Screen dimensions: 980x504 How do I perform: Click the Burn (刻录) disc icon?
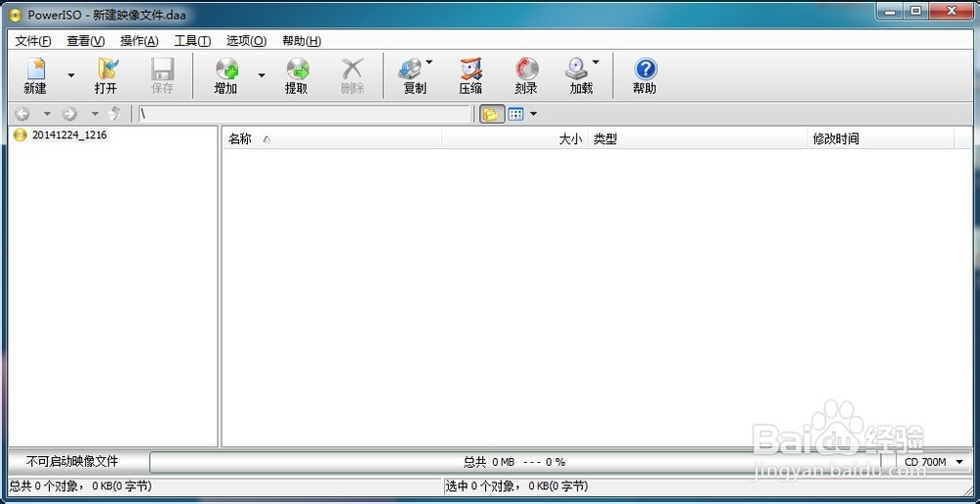pos(526,69)
